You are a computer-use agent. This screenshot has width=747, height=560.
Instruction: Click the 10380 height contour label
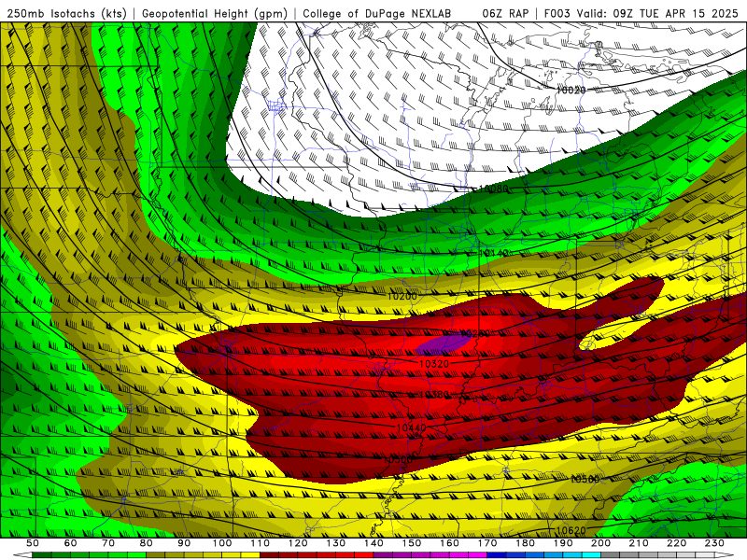point(434,395)
